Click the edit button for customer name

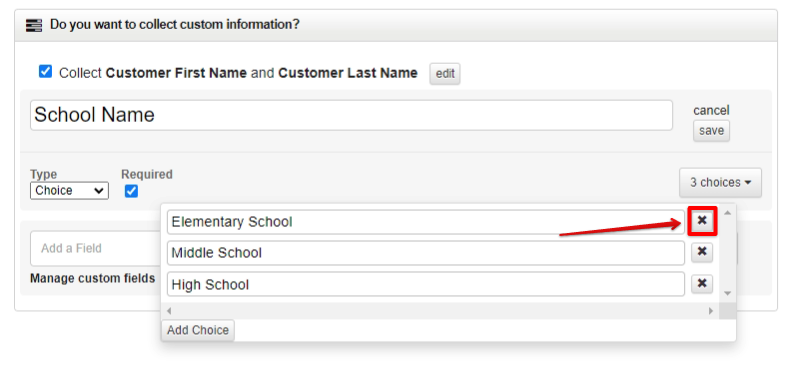coord(445,74)
